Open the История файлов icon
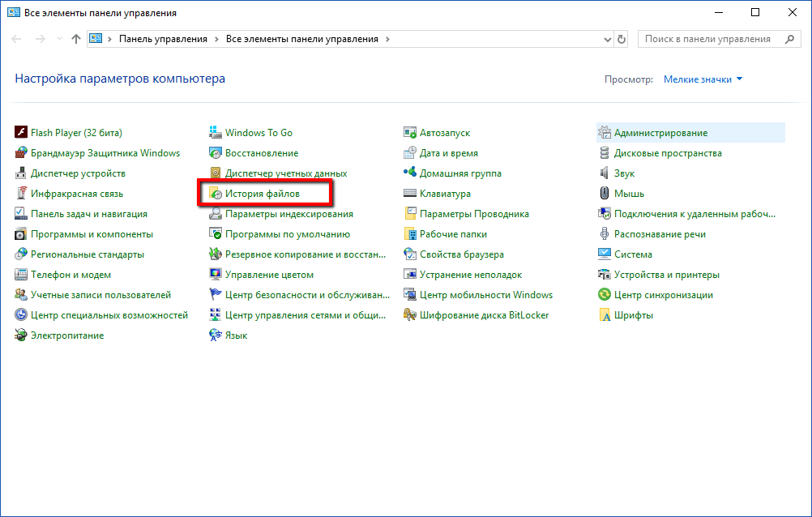This screenshot has height=517, width=812. point(216,193)
